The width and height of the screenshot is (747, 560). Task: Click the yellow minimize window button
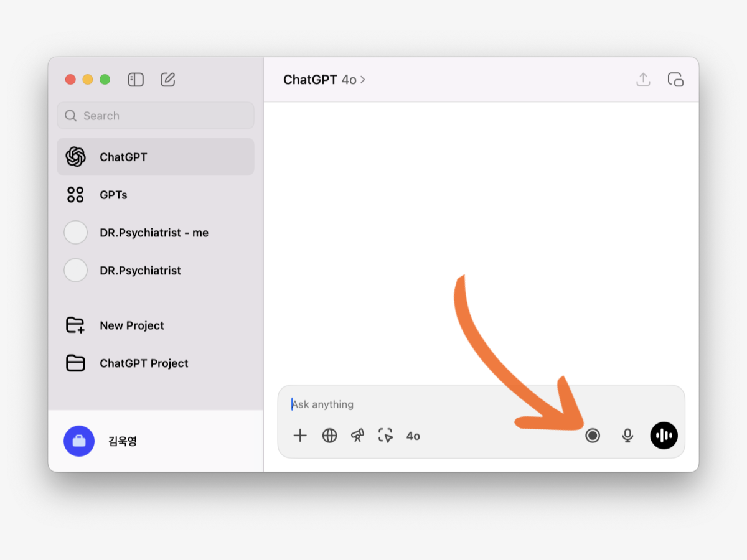click(88, 80)
